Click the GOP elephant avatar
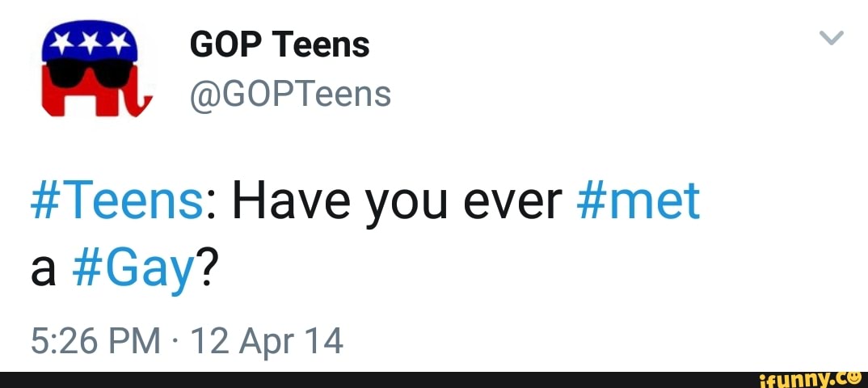This screenshot has height=388, width=868. (90, 70)
